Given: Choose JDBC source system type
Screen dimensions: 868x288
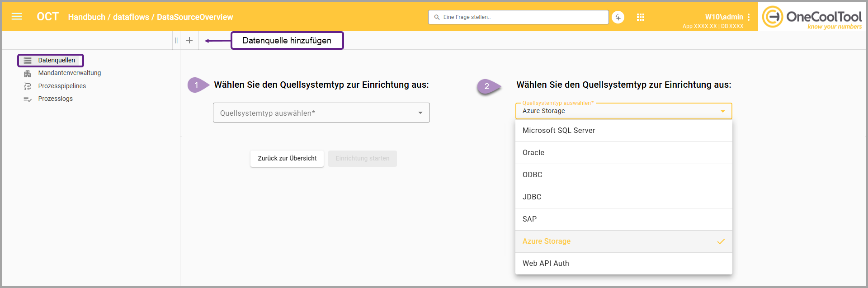Looking at the screenshot, I should (x=623, y=197).
